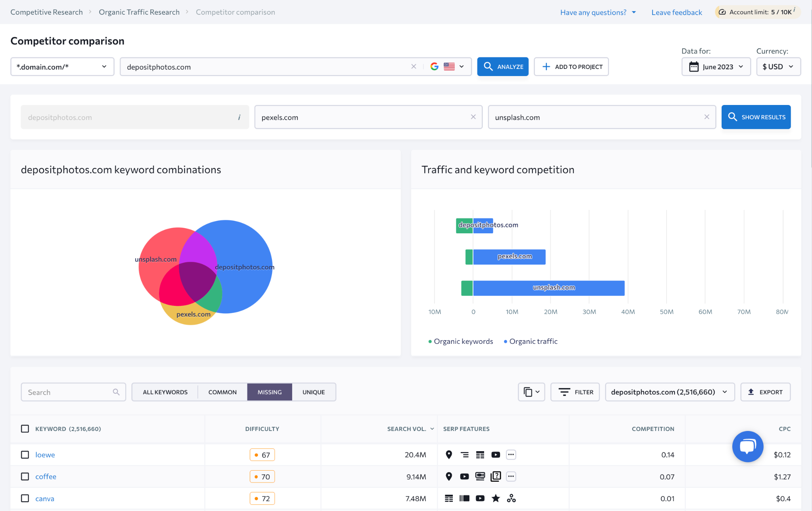Viewport: 812px width, 511px height.
Task: Open the $ USD currency dropdown
Action: [778, 67]
